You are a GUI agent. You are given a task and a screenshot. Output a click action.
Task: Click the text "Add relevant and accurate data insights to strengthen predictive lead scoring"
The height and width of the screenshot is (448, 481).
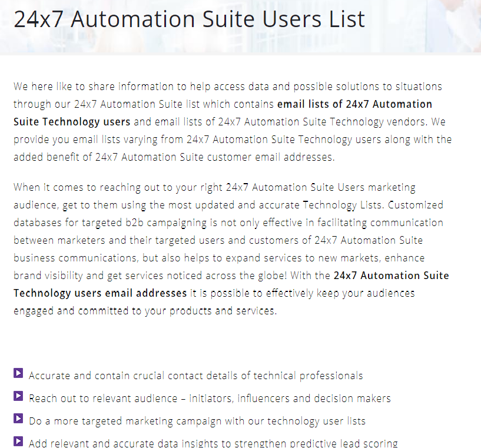(213, 443)
